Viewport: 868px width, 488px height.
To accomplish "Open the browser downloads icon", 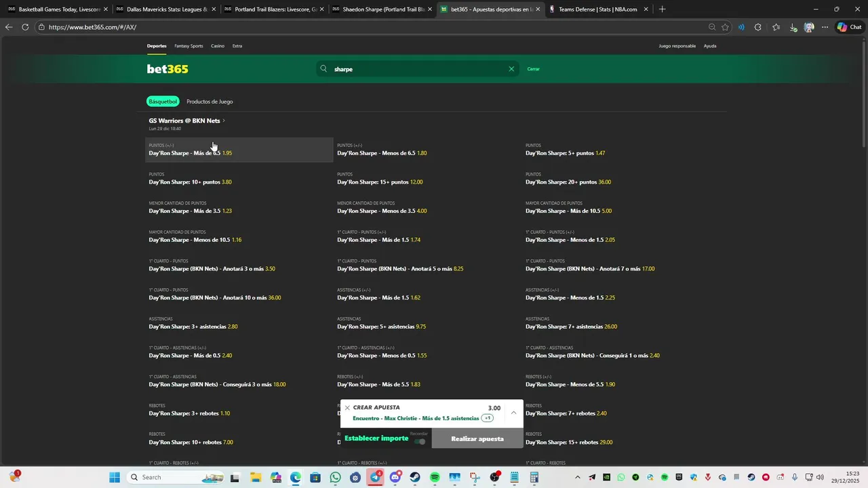I will [x=793, y=27].
